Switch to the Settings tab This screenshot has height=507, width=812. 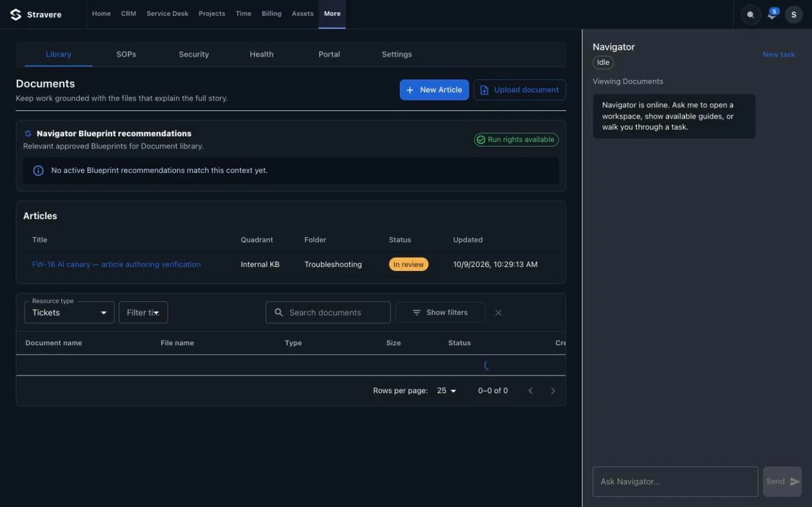397,54
